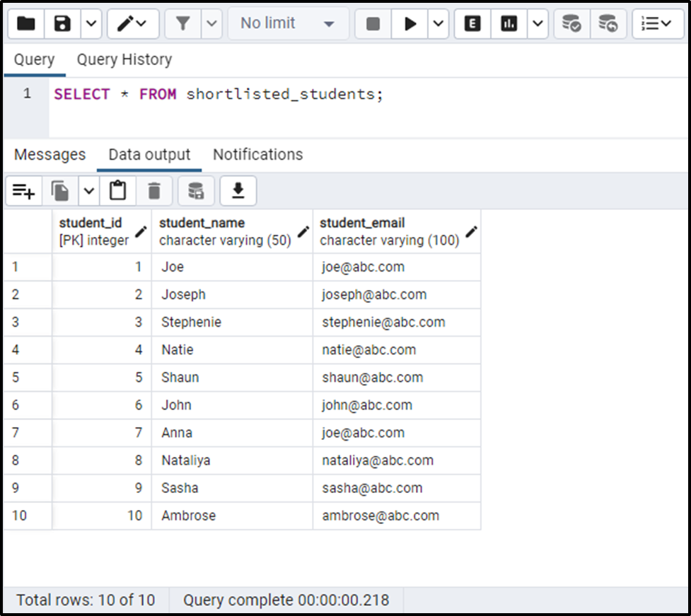Rollback the current transaction
The image size is (691, 616).
608,23
